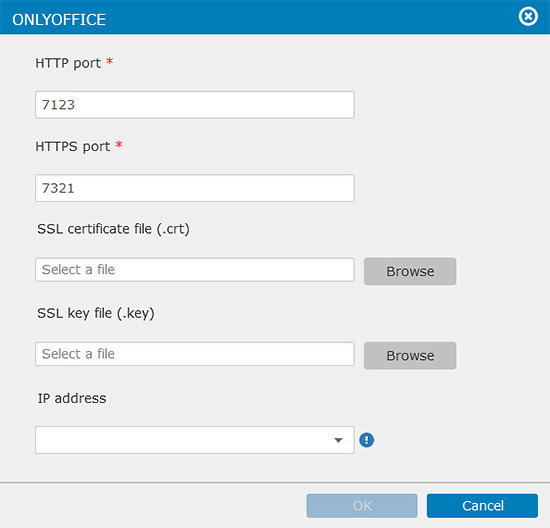Browse for the SSL certificate .crt file
The height and width of the screenshot is (528, 550).
pyautogui.click(x=410, y=271)
